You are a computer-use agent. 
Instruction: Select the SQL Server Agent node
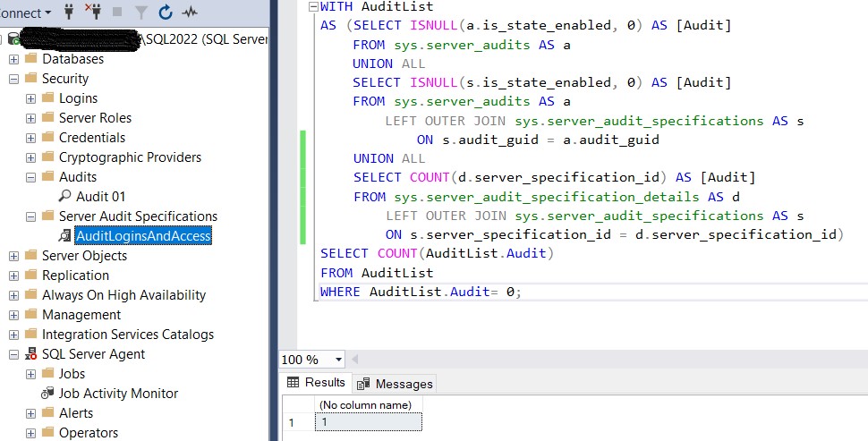point(93,354)
